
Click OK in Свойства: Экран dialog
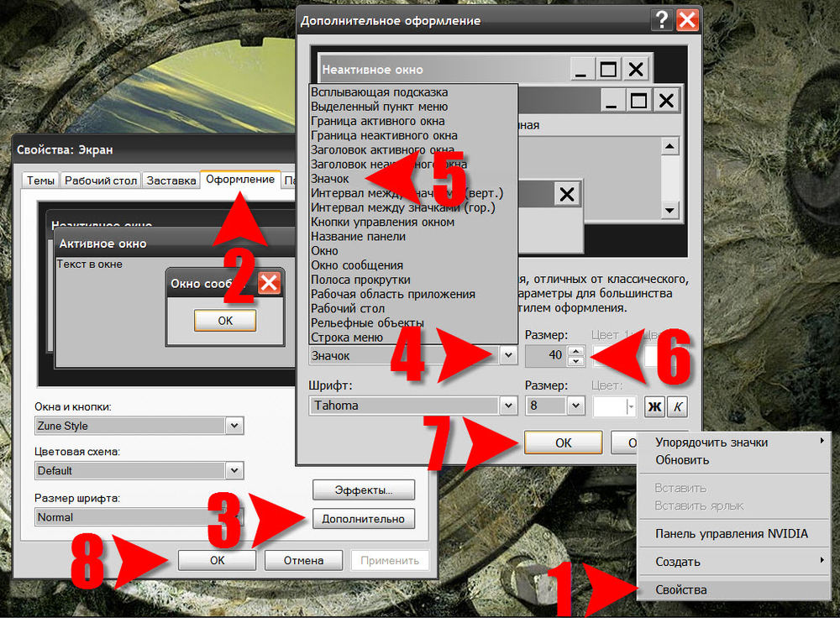217,560
